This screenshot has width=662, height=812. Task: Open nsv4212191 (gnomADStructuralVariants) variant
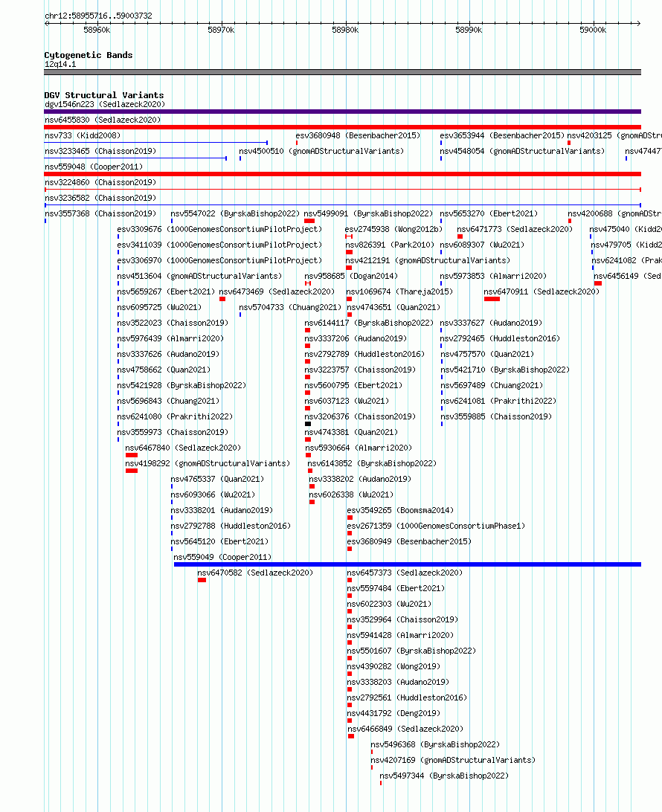(428, 260)
